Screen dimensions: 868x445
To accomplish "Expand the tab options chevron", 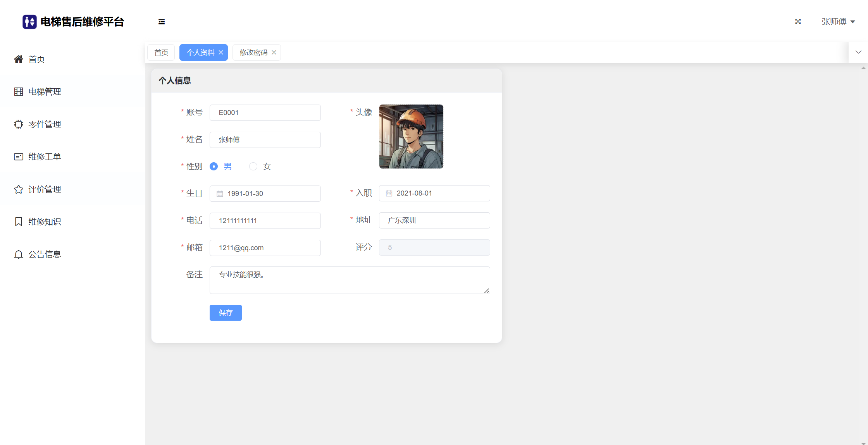I will click(858, 52).
